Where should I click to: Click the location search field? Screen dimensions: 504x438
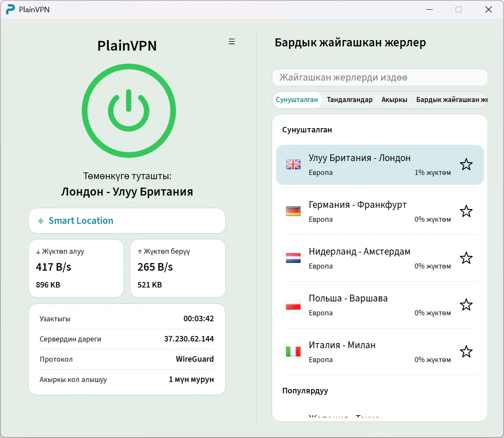pos(380,78)
